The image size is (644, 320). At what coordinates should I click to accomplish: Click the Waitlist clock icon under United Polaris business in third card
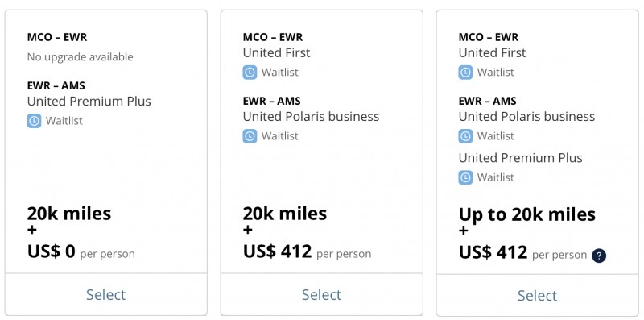pyautogui.click(x=465, y=136)
